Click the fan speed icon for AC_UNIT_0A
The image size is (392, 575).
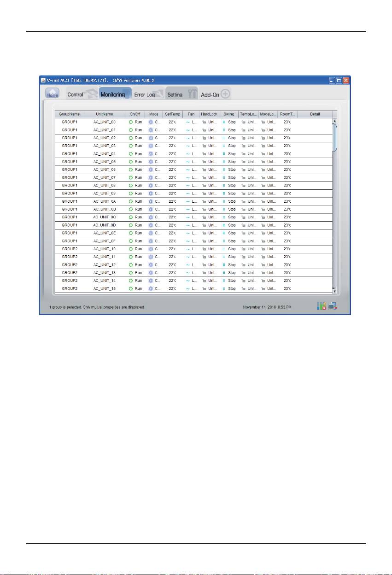pyautogui.click(x=187, y=201)
